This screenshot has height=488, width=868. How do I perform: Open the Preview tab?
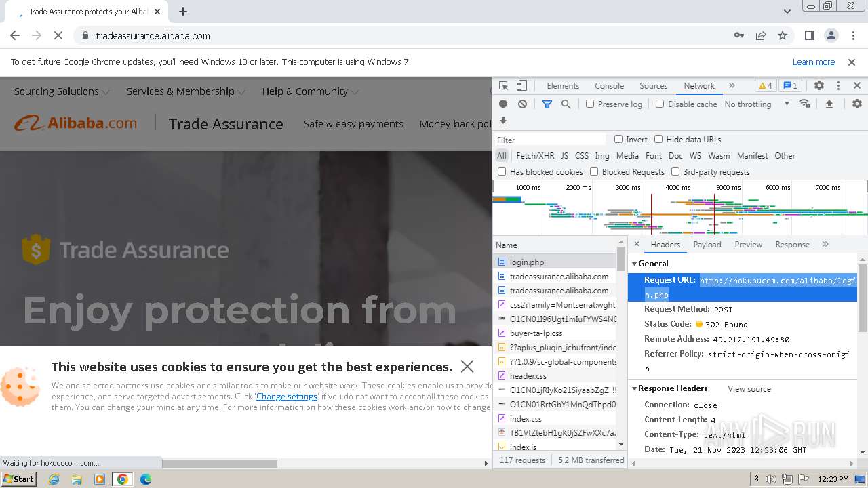click(749, 245)
